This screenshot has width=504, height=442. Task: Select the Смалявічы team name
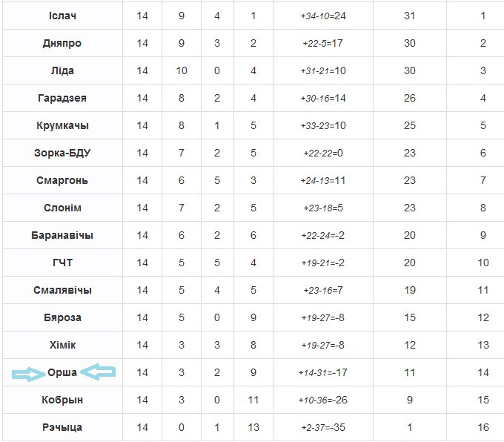(x=62, y=290)
